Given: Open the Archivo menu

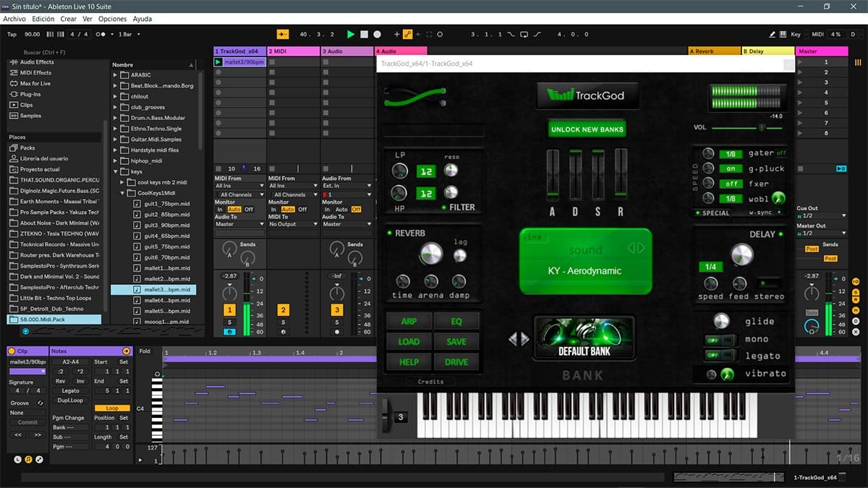Looking at the screenshot, I should coord(14,19).
